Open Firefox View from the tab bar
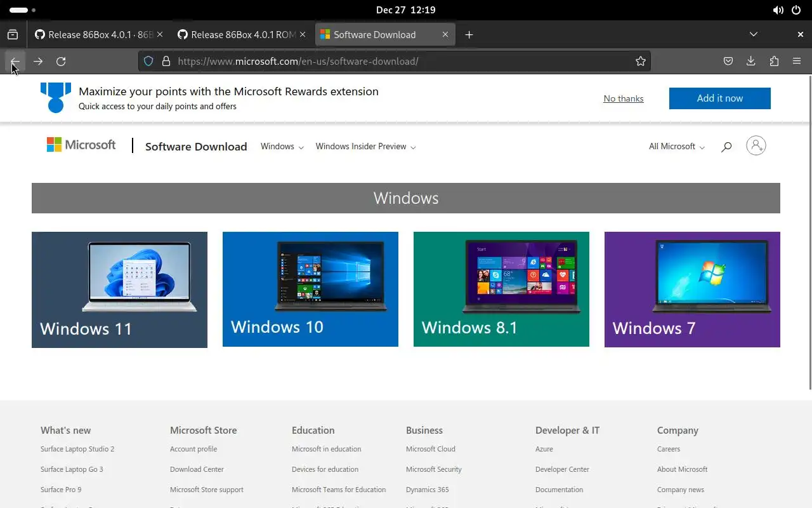812x508 pixels. pos(13,35)
